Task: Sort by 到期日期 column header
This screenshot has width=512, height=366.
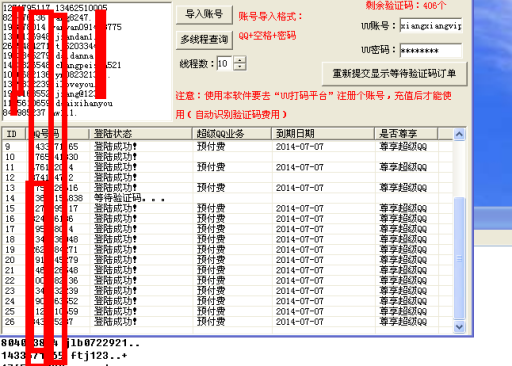Action: point(323,134)
